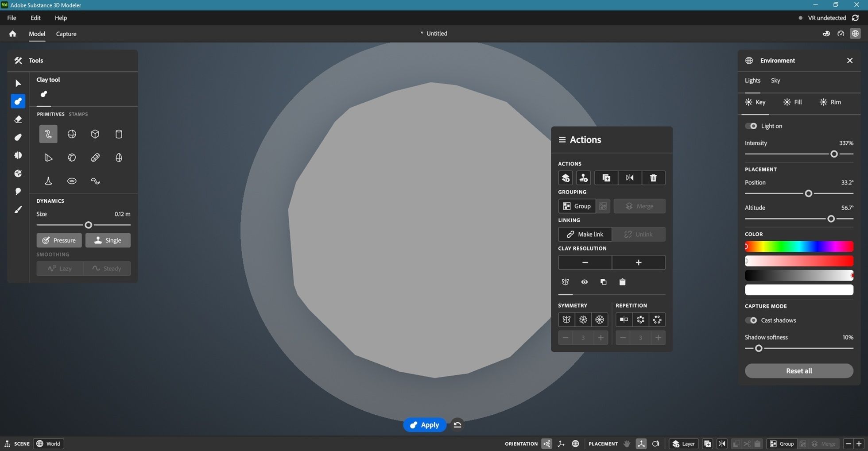Click the undo arrow next to Apply

click(457, 425)
